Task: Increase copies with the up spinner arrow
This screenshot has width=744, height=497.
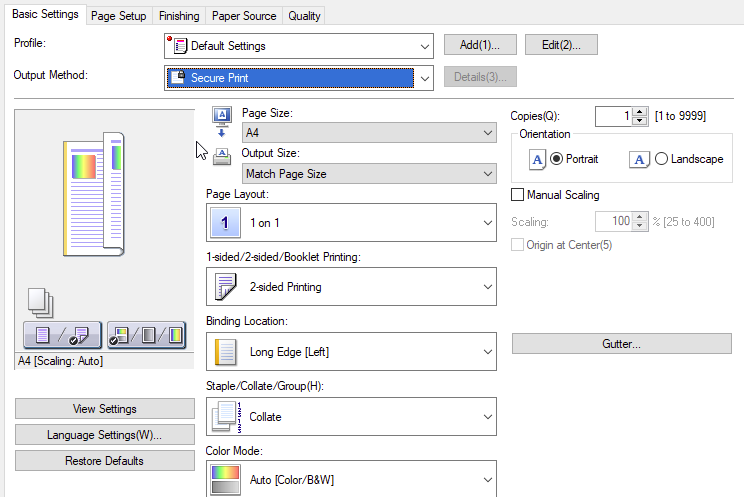Action: tap(640, 112)
